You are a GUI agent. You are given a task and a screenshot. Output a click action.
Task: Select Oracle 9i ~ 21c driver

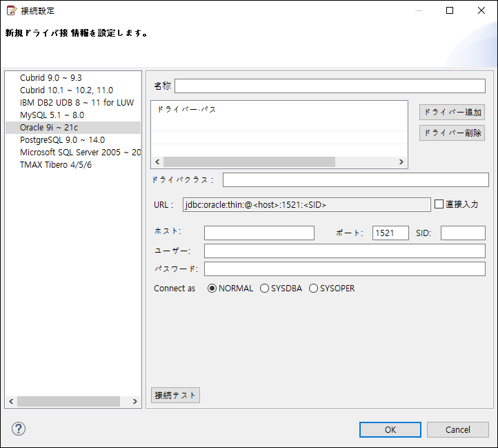(73, 128)
